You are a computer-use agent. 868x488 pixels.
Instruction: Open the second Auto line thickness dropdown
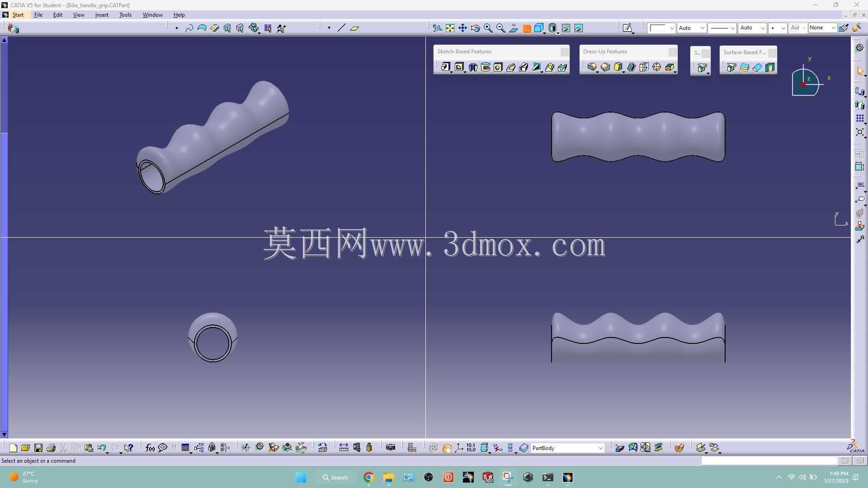pyautogui.click(x=763, y=28)
